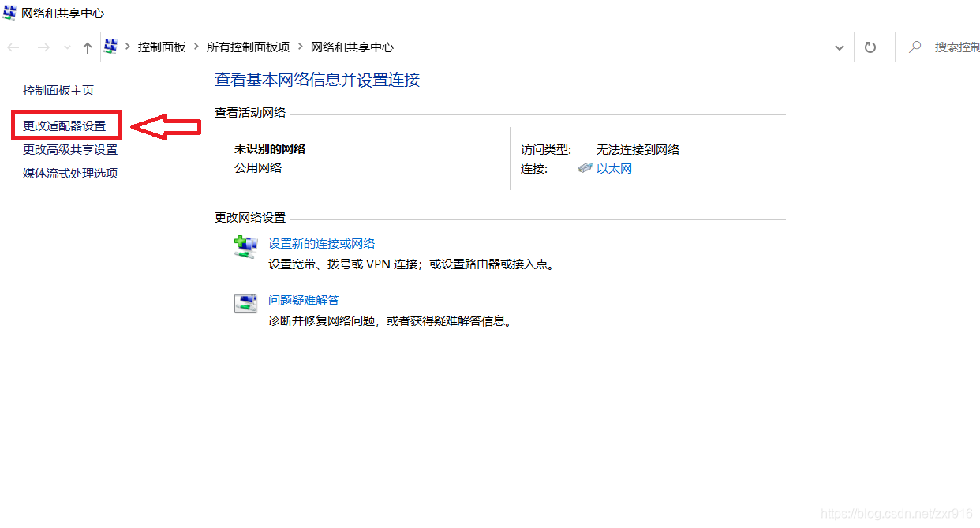Click the up arrow navigation icon
The height and width of the screenshot is (528, 980).
(x=87, y=47)
